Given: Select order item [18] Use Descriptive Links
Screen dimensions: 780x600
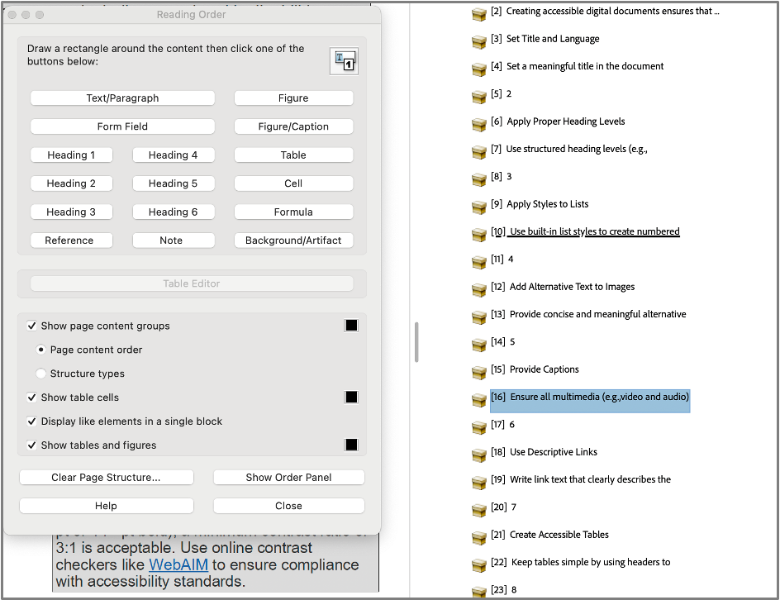Looking at the screenshot, I should click(544, 452).
